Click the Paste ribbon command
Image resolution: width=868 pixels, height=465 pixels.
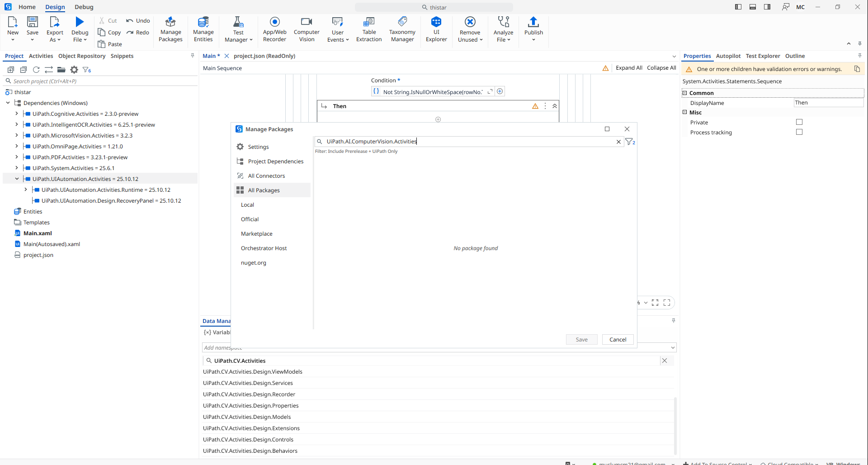(110, 44)
